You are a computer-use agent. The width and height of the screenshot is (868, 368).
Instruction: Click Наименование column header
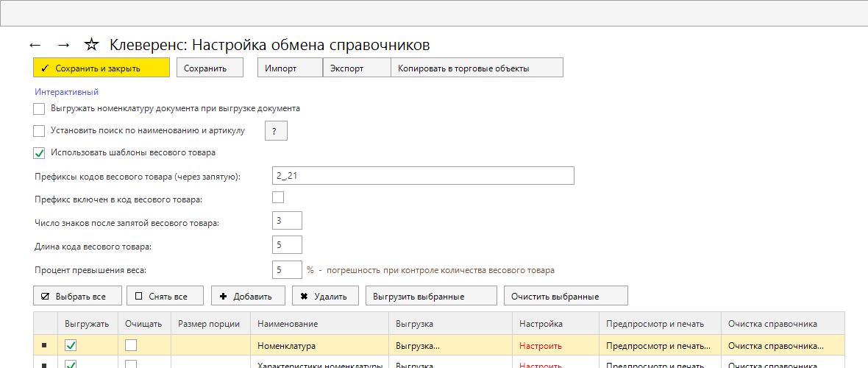tap(320, 323)
